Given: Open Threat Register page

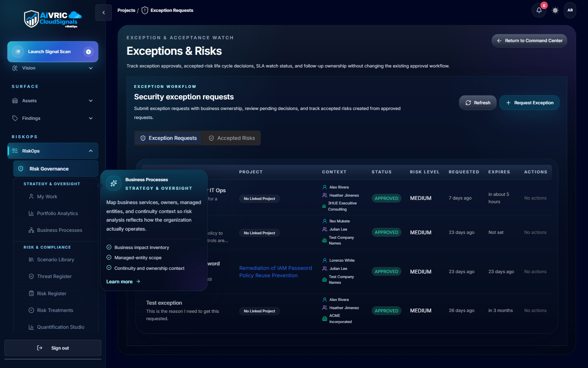Looking at the screenshot, I should pyautogui.click(x=54, y=276).
